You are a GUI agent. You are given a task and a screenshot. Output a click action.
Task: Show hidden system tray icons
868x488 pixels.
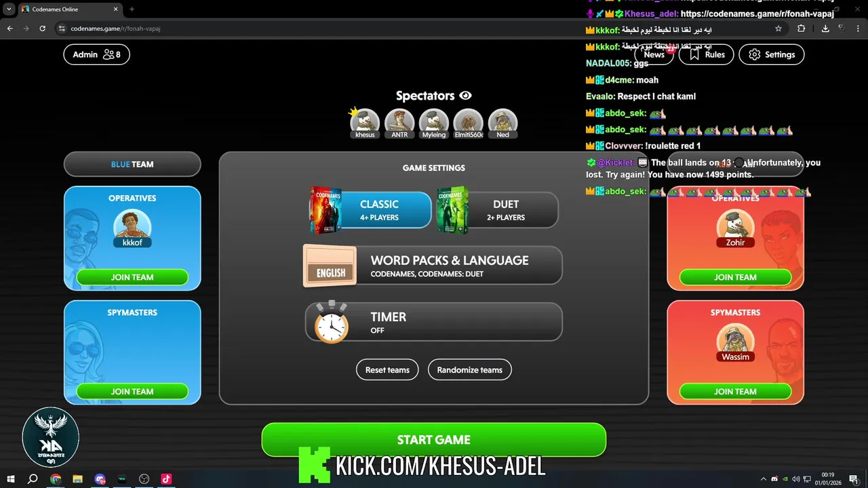click(x=763, y=479)
